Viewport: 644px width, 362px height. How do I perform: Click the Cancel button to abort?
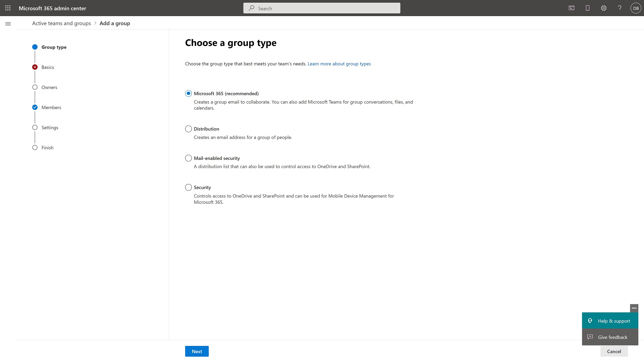pyautogui.click(x=614, y=351)
